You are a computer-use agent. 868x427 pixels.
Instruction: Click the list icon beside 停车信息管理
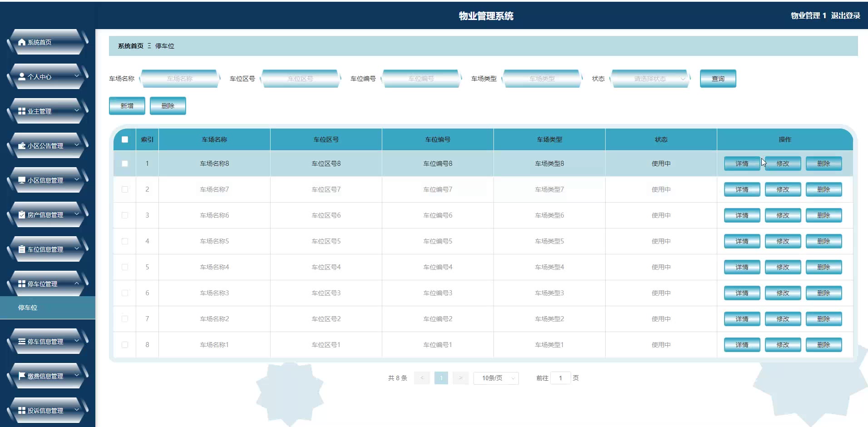click(22, 342)
